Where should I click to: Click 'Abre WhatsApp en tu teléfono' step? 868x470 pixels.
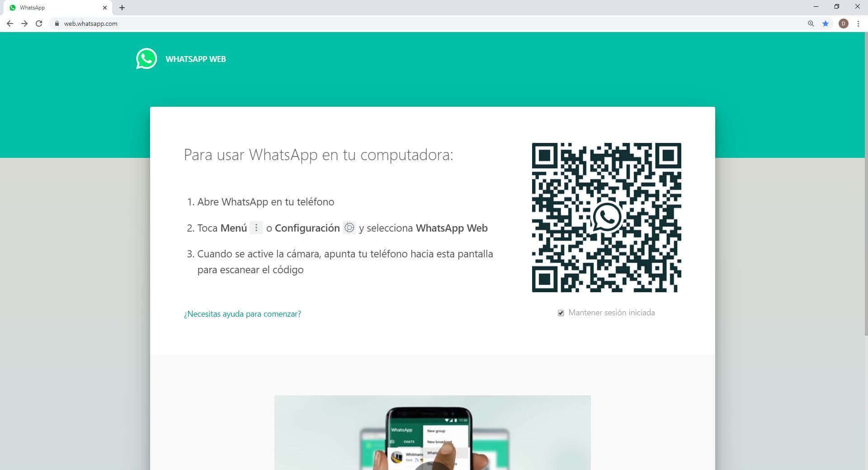point(266,202)
